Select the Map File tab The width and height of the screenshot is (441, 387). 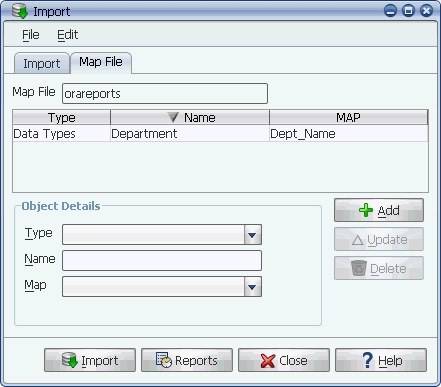101,62
